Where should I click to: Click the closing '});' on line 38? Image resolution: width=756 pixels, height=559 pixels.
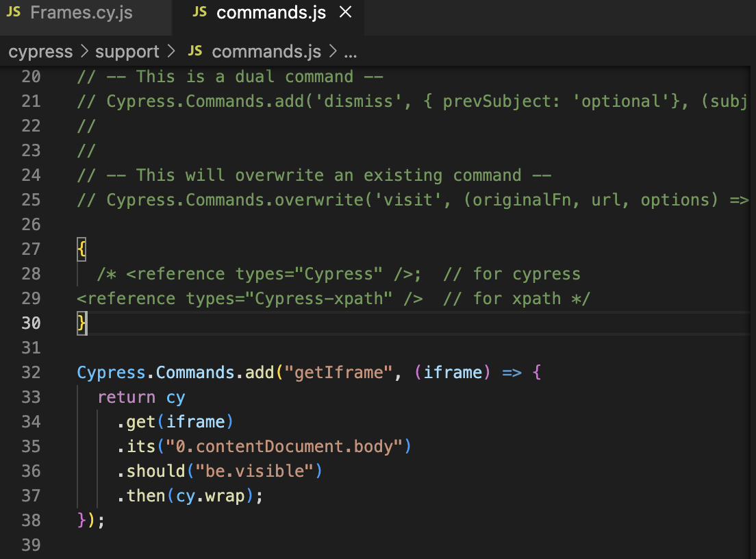pyautogui.click(x=90, y=520)
